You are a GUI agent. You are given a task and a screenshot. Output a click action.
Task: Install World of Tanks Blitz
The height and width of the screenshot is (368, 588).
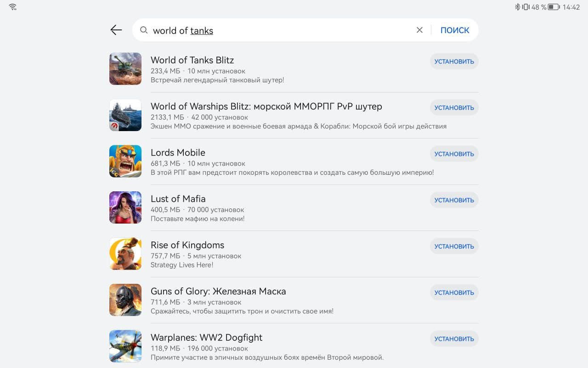coord(454,62)
